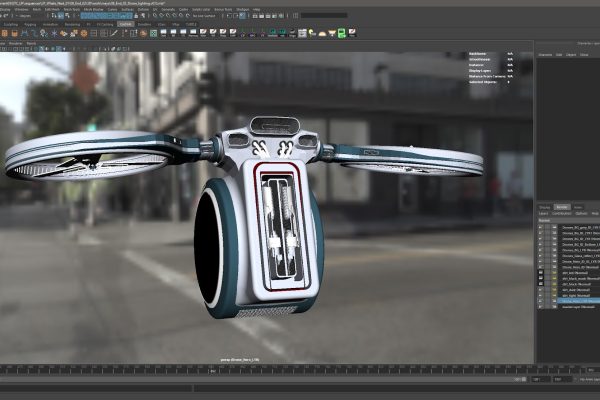Switch to the Anim layer tab
600x400 pixels.
pos(578,207)
